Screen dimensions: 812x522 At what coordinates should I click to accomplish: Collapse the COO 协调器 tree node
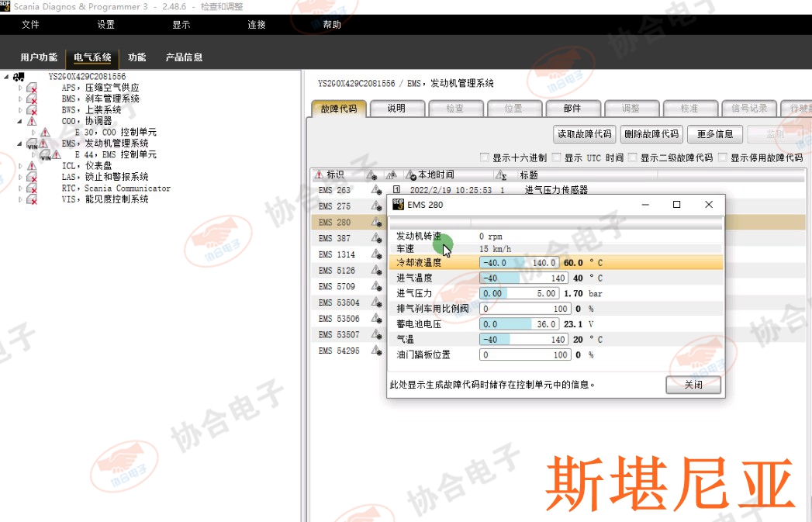tap(21, 121)
